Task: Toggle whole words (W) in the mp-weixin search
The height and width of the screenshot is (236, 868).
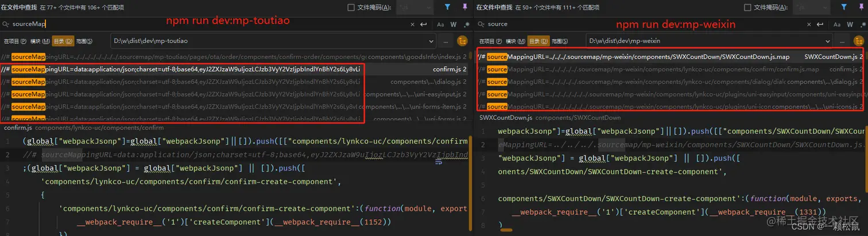Action: [851, 25]
